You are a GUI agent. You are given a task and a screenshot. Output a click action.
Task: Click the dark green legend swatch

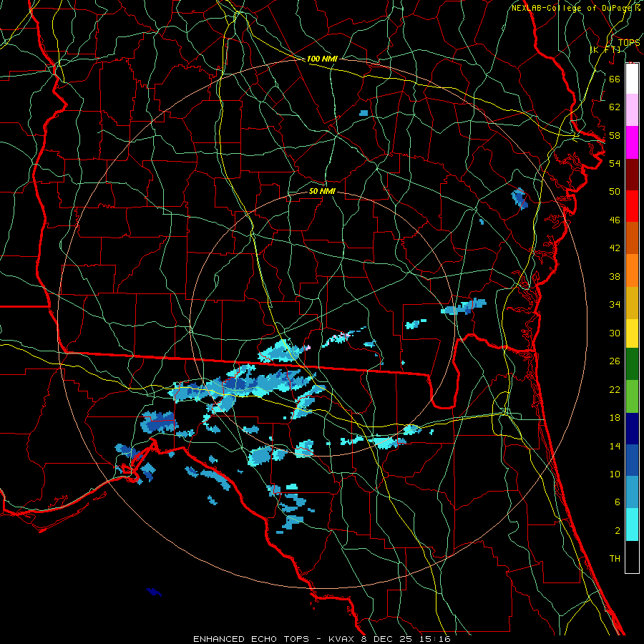tap(632, 364)
